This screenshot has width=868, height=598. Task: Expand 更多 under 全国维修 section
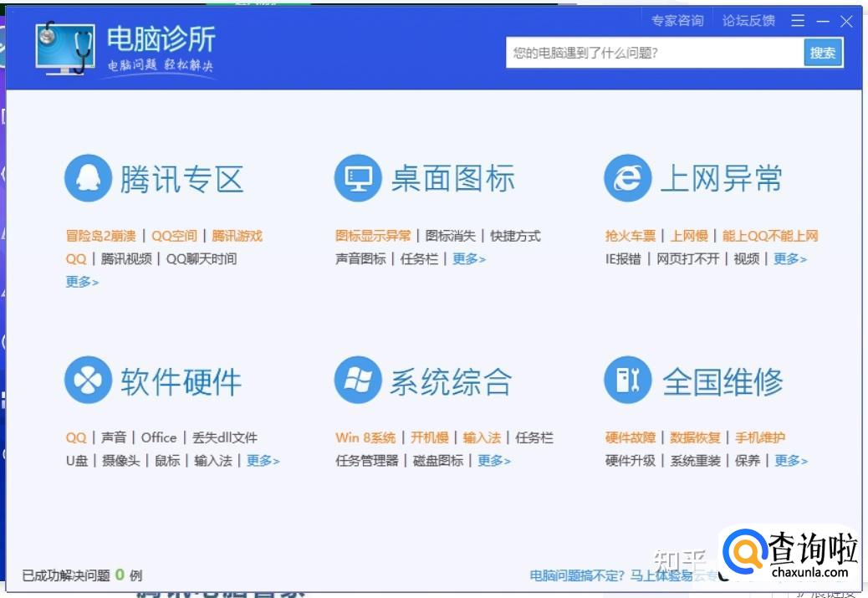point(791,460)
